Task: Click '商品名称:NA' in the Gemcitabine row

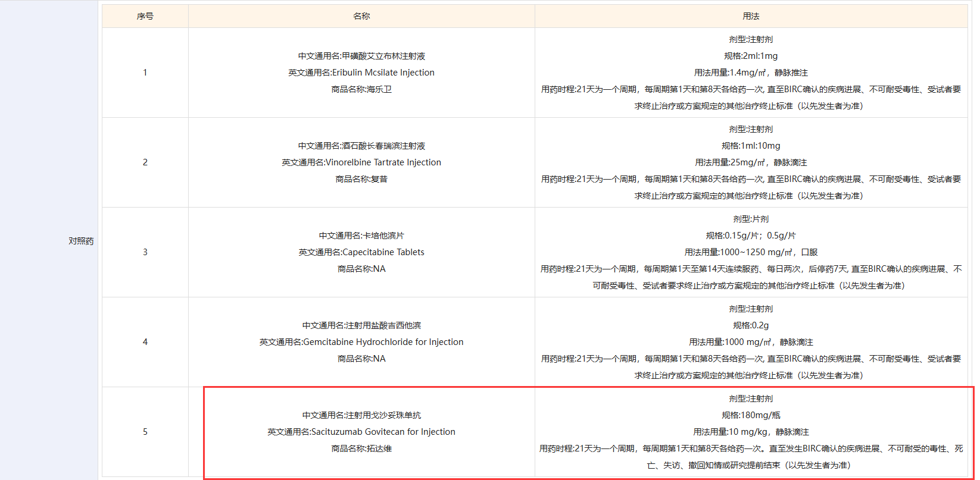Action: pyautogui.click(x=361, y=359)
